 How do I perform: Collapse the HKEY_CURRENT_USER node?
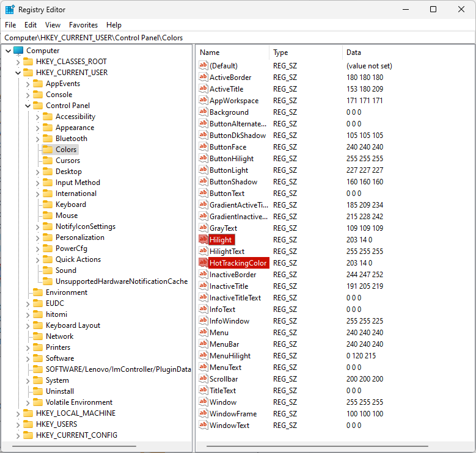[x=18, y=73]
